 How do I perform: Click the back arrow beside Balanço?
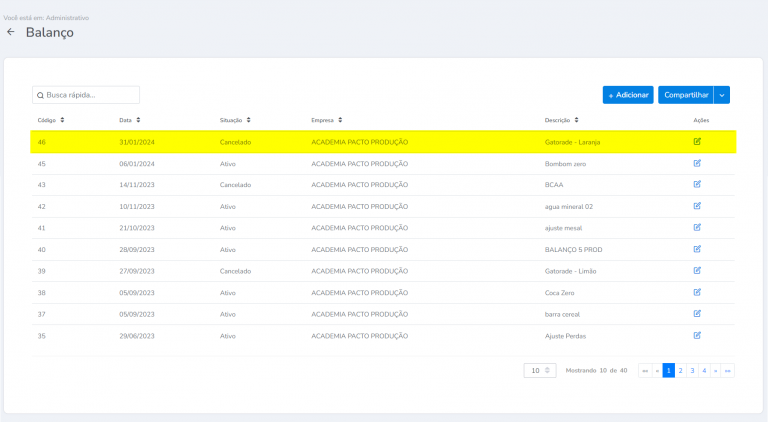[x=11, y=32]
